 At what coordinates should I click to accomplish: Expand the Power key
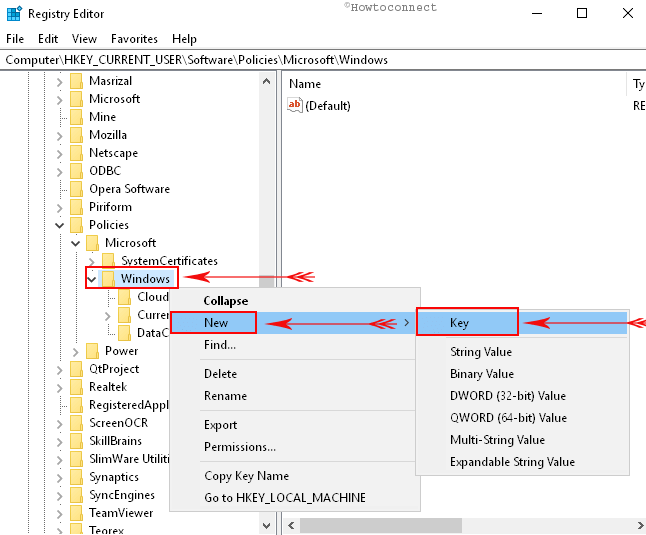[76, 352]
